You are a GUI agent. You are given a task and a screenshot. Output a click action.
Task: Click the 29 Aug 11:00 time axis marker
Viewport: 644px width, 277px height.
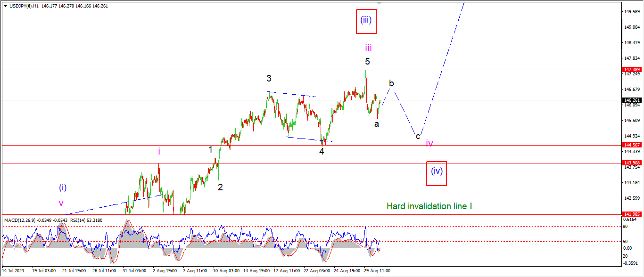377,271
